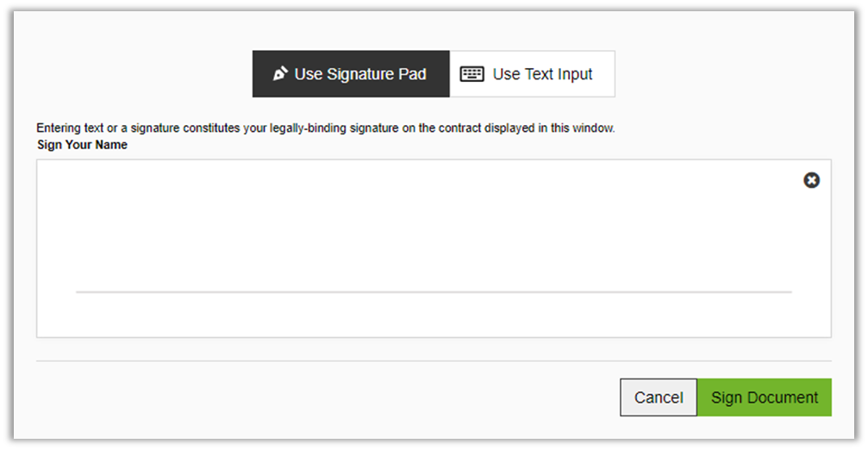Click the middle of the signature baseline
This screenshot has width=868, height=450.
click(434, 292)
